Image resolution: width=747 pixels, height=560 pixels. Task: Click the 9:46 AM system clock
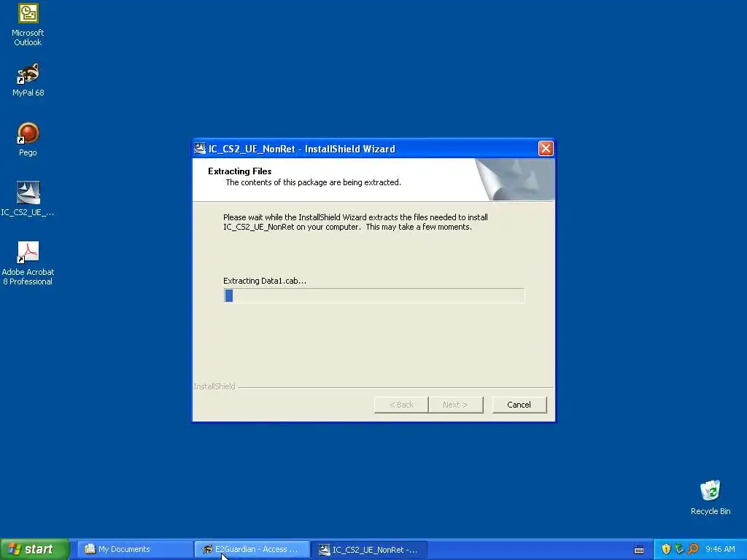pos(720,550)
